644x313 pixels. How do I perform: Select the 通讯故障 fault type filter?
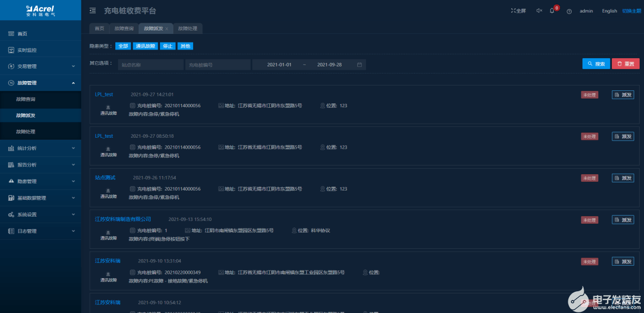point(145,46)
